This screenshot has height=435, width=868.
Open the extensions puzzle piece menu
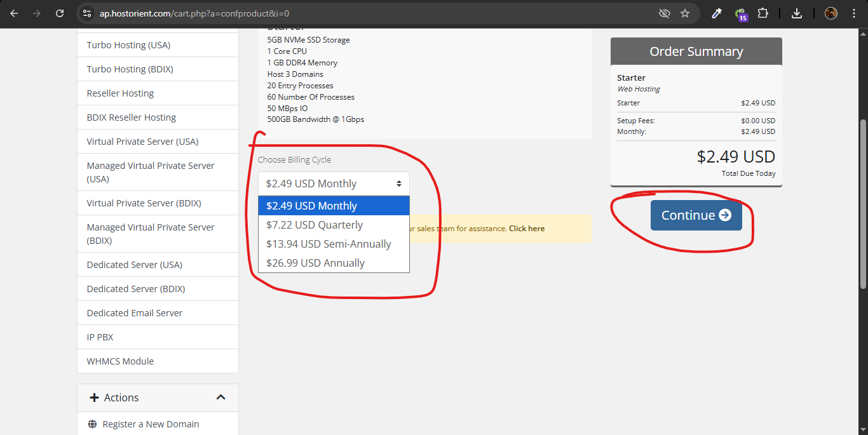[x=763, y=13]
